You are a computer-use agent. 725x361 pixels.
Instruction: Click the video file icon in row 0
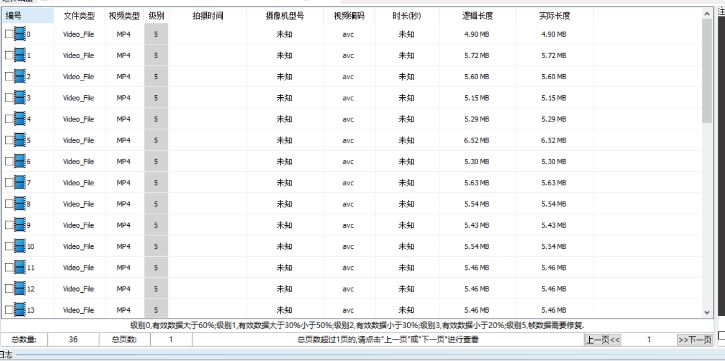[20, 34]
